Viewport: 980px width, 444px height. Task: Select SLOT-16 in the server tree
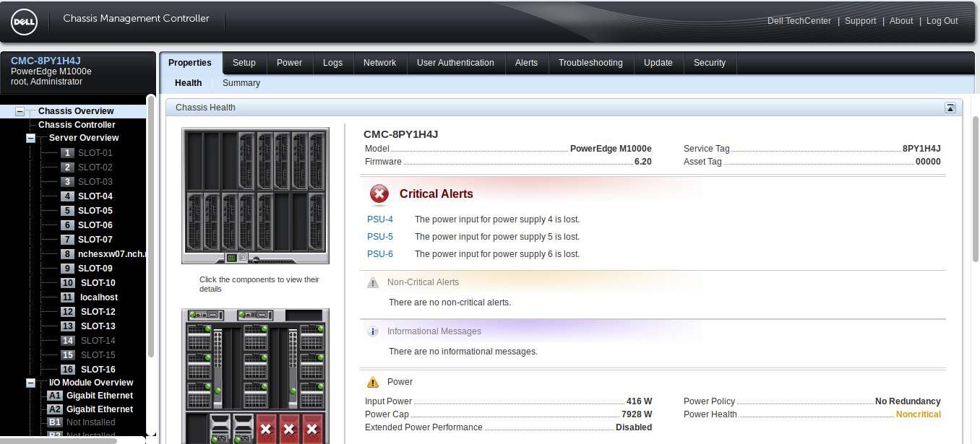click(x=98, y=370)
